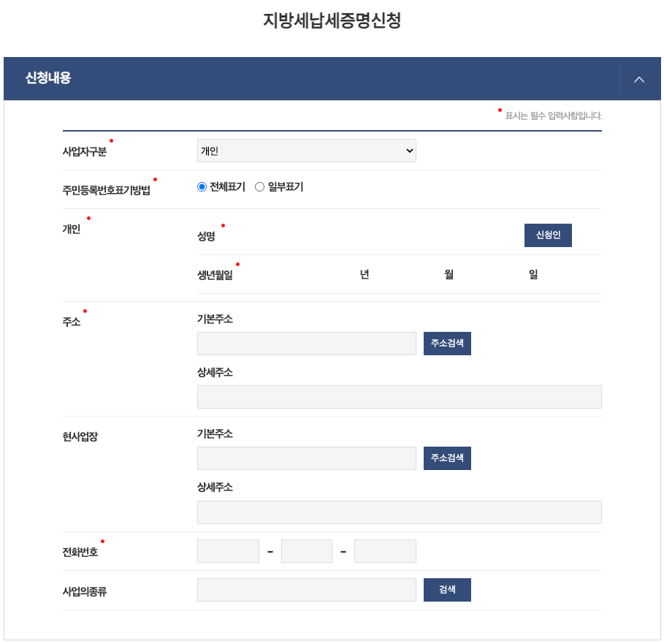This screenshot has height=644, width=664.
Task: Click the 상세주소 field under 주소
Action: (x=399, y=396)
